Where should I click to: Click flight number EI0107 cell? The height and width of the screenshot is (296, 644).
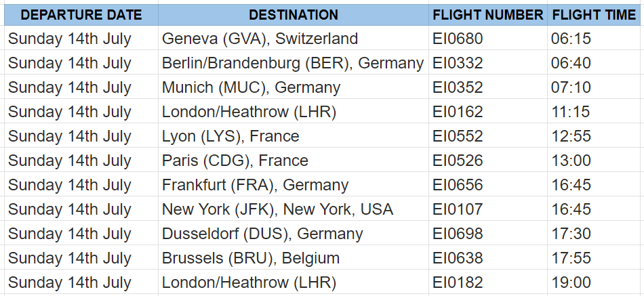pyautogui.click(x=488, y=209)
